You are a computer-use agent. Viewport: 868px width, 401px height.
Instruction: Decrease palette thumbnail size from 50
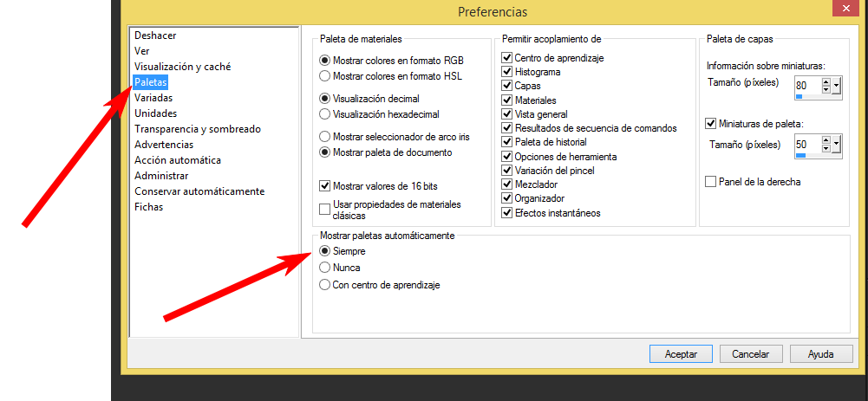click(x=826, y=148)
